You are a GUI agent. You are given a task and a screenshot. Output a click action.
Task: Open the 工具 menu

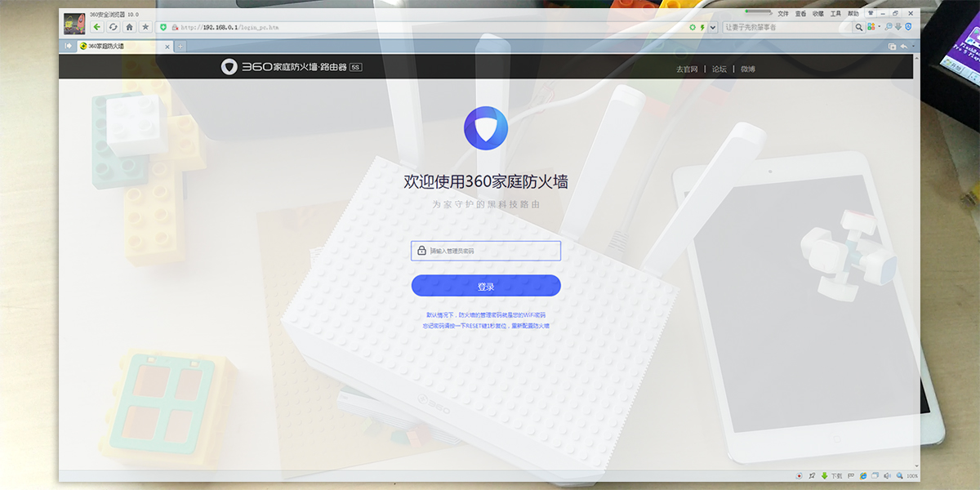835,14
